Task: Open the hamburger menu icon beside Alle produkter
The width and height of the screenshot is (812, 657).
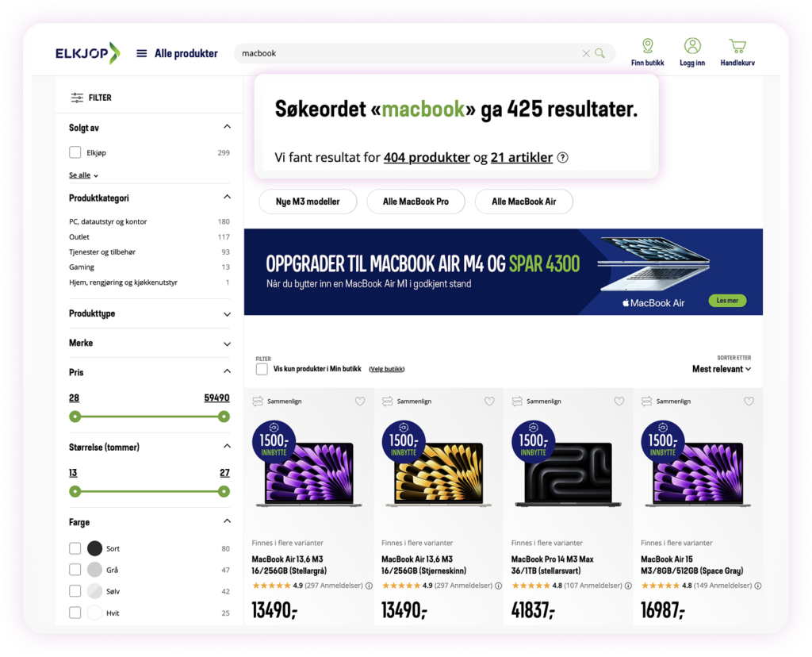Action: pyautogui.click(x=141, y=53)
